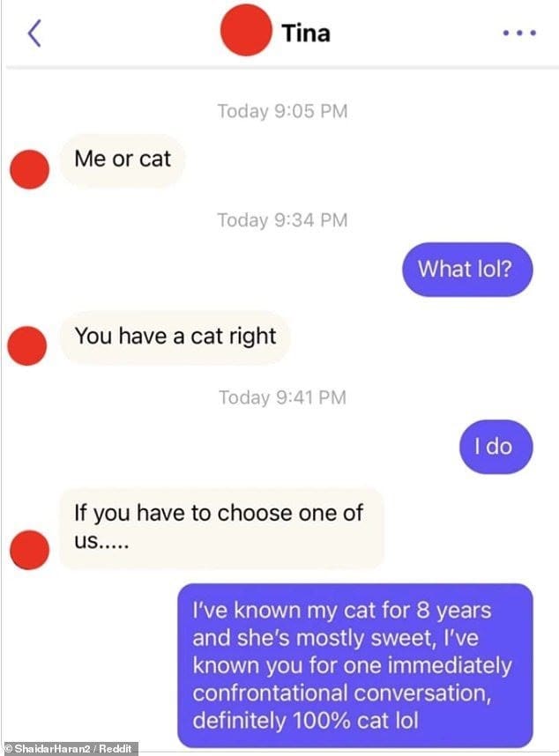This screenshot has width=559, height=756.
Task: Select the "I do" message bubble
Action: click(x=496, y=447)
